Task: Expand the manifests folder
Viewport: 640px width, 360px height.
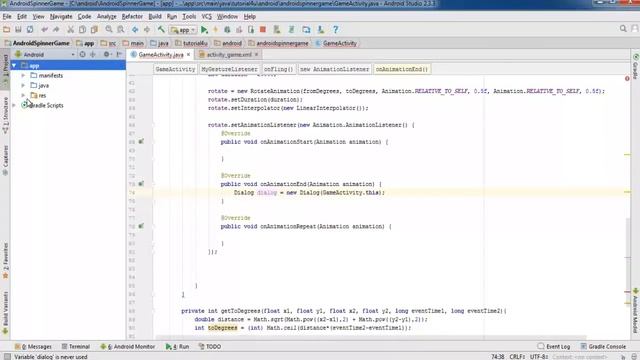Action: click(x=23, y=76)
